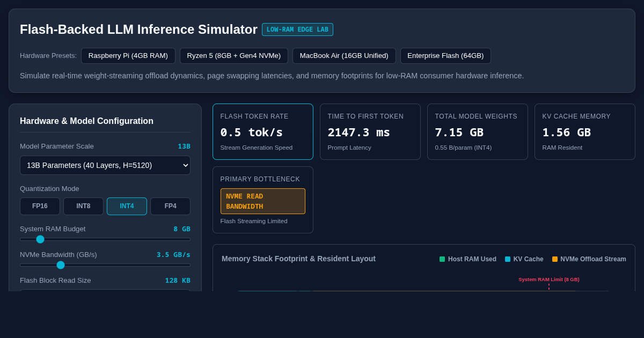This screenshot has height=338, width=644.
Task: Click the KV Cache Memory card
Action: click(x=585, y=131)
